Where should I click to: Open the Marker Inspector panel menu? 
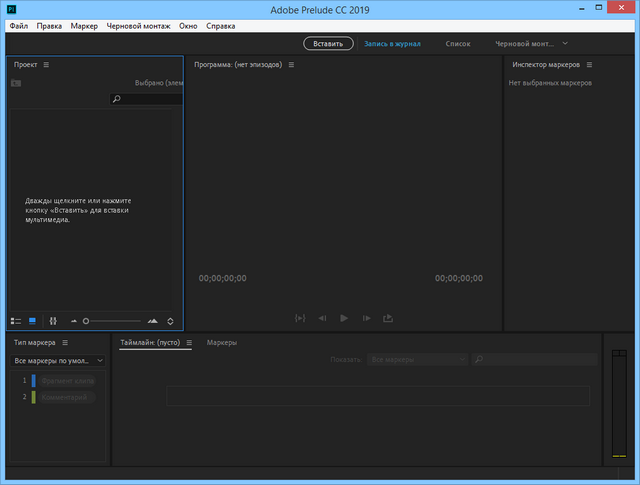[x=589, y=65]
